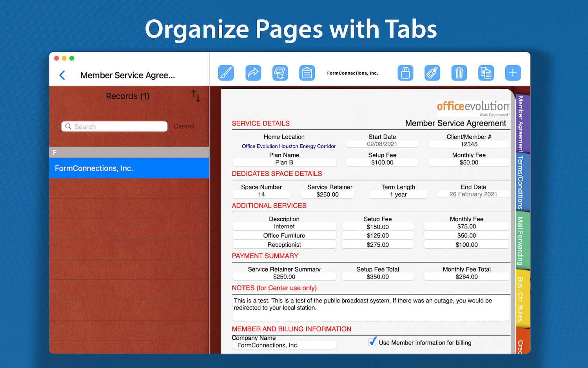Duplicate the current page
588x368 pixels.
coord(486,73)
